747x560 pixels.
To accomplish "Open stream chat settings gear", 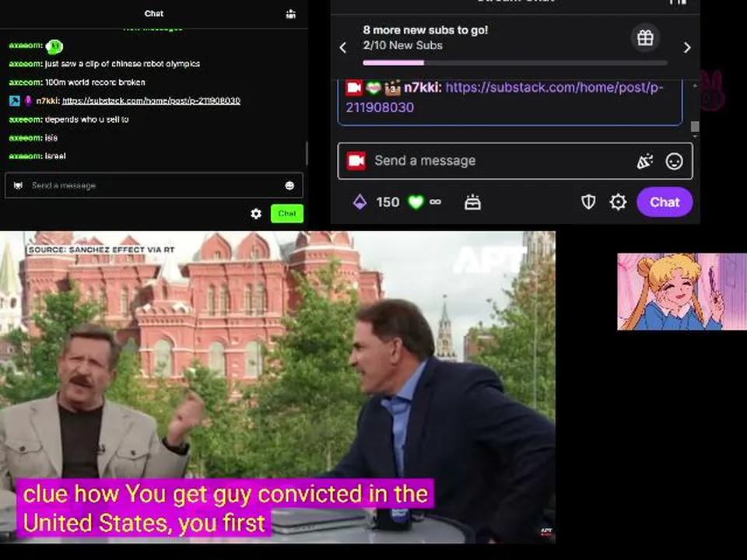I will pyautogui.click(x=618, y=202).
